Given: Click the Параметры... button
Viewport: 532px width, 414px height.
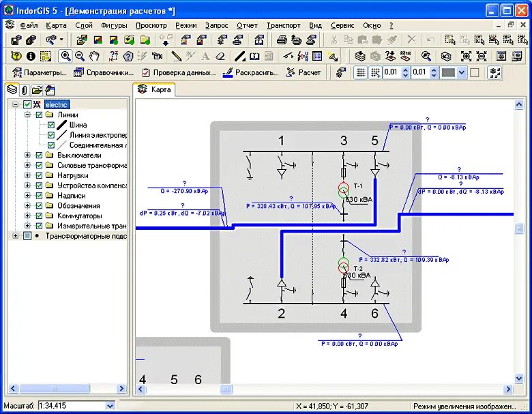Looking at the screenshot, I should (39, 72).
